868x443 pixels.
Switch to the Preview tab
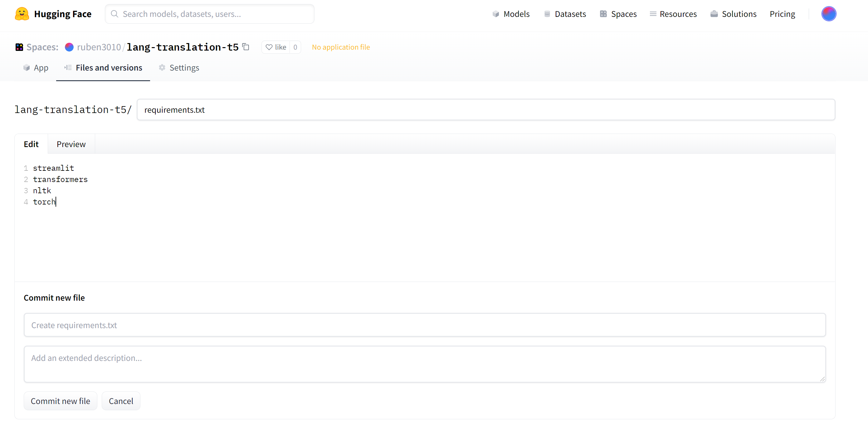pyautogui.click(x=71, y=144)
